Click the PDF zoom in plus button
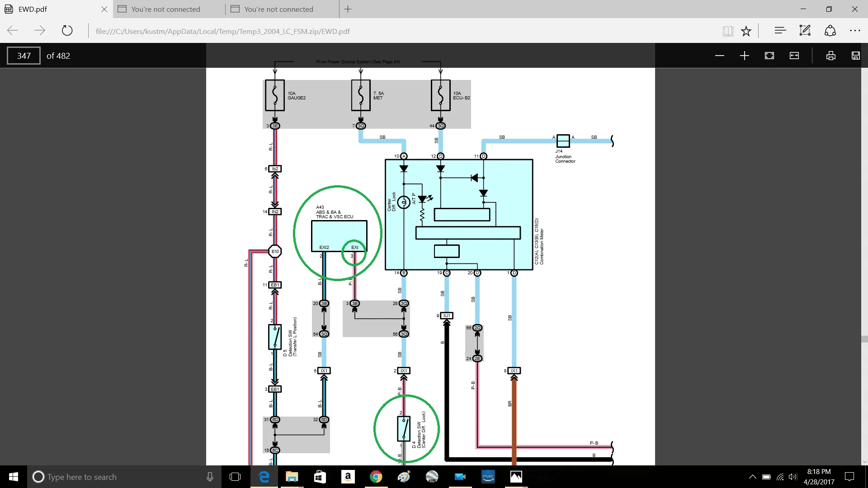Viewport: 868px width, 488px height. coord(745,56)
